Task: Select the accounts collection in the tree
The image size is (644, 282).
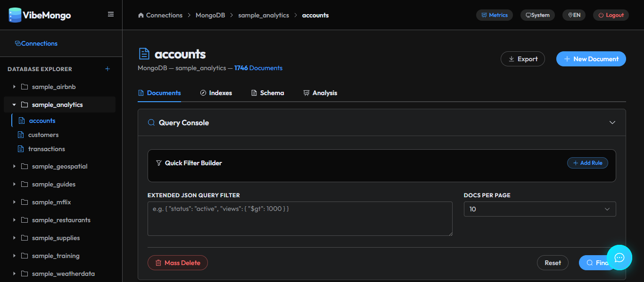Action: 42,121
